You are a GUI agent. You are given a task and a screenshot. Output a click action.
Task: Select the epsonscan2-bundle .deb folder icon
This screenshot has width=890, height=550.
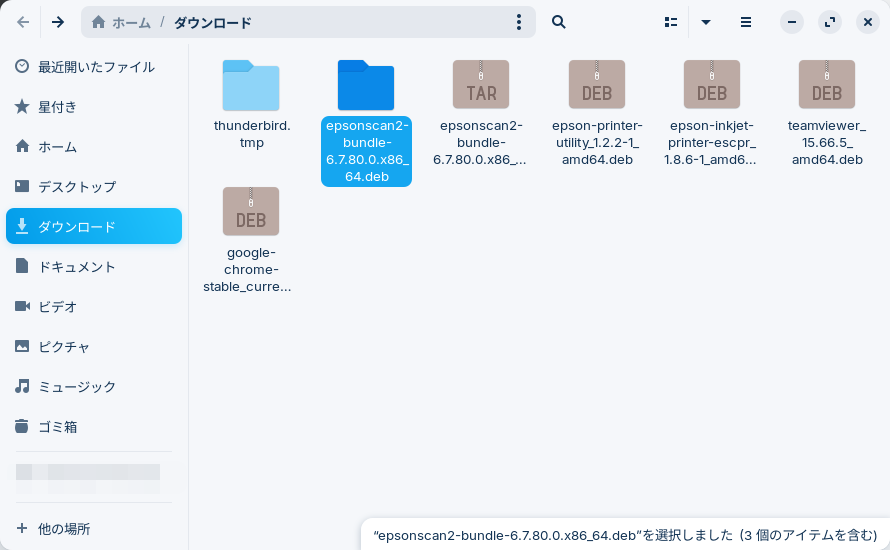(x=366, y=85)
